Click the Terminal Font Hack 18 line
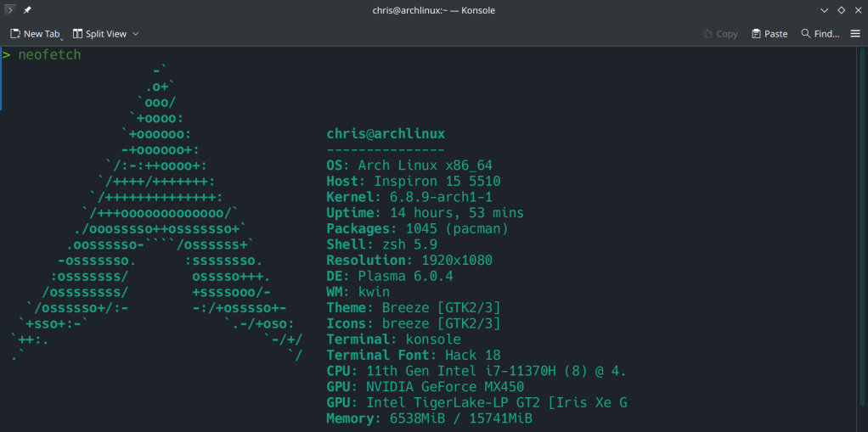This screenshot has height=432, width=868. pos(413,356)
